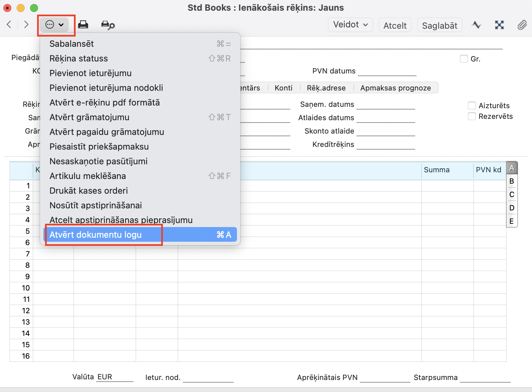
Task: Click the paperclip attachments icon
Action: tap(522, 25)
